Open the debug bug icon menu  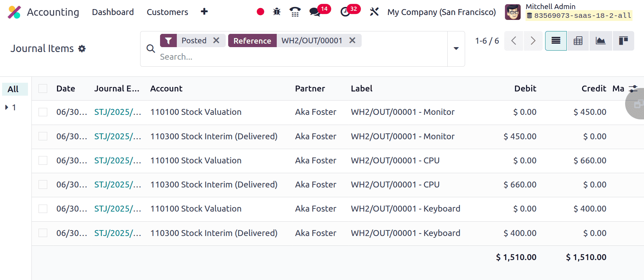click(277, 12)
